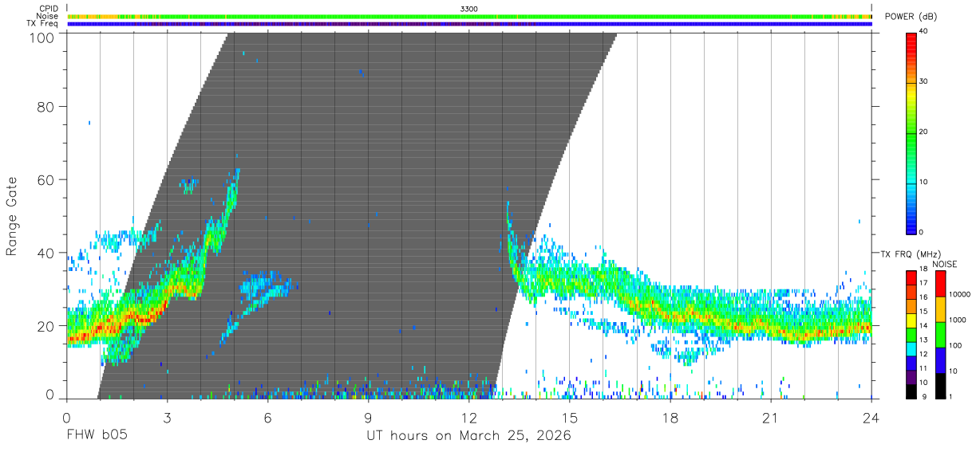The width and height of the screenshot is (980, 452).
Task: Click the 3300 CPID value
Action: point(469,9)
